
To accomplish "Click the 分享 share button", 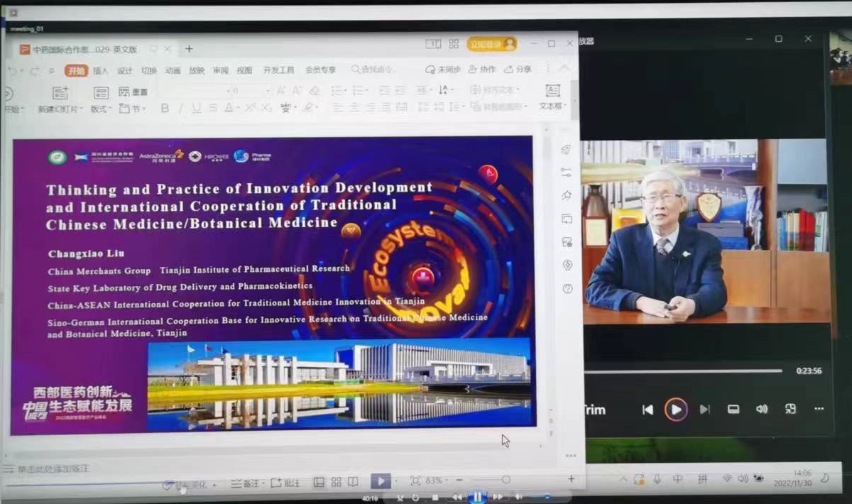I will 518,70.
